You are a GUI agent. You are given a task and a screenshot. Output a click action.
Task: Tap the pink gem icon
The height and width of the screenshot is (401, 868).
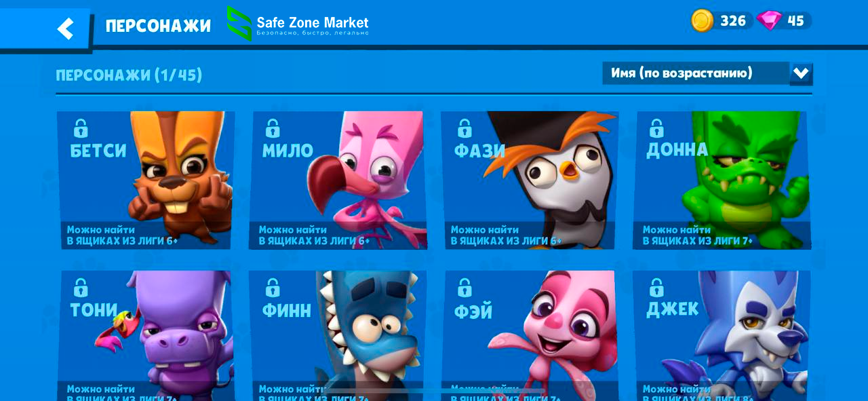pos(769,20)
